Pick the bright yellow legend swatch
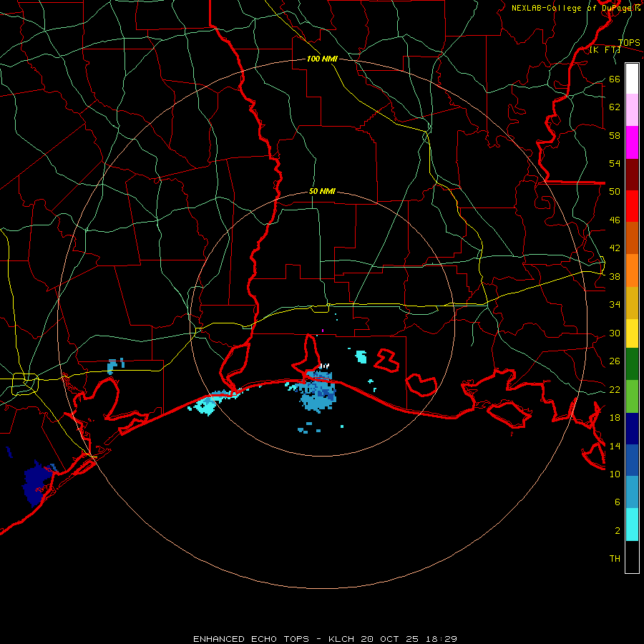 [632, 333]
